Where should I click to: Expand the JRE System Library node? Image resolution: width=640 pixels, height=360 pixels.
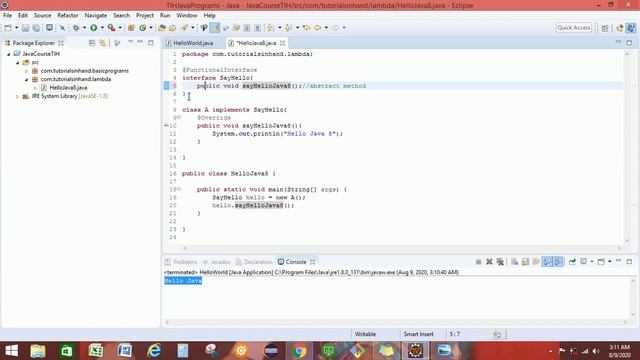tap(18, 96)
